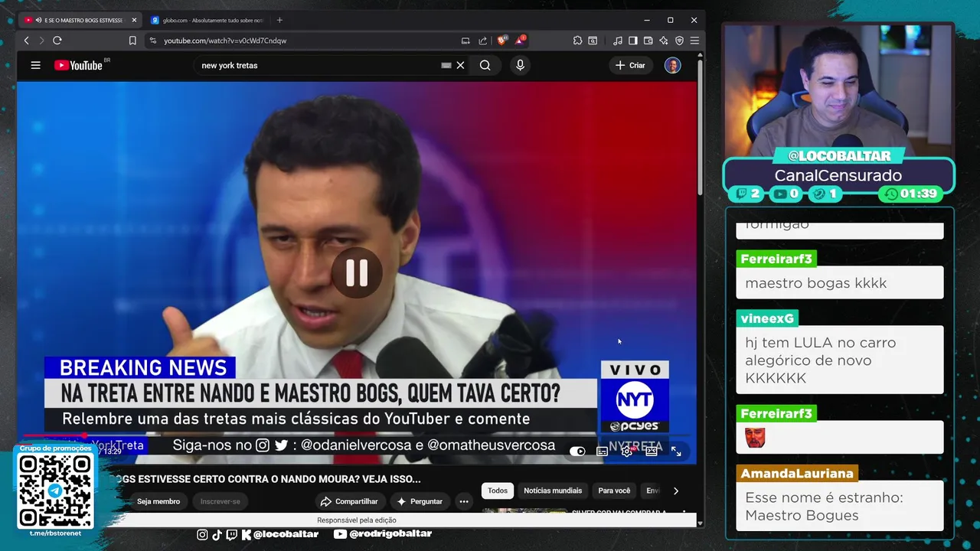
Task: Click the Perguntar button
Action: (x=420, y=501)
